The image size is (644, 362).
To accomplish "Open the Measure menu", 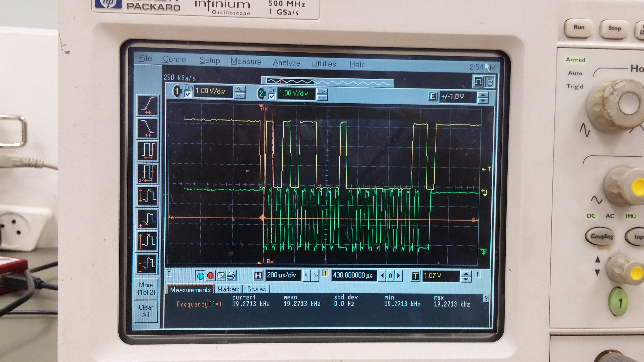I will pos(246,62).
